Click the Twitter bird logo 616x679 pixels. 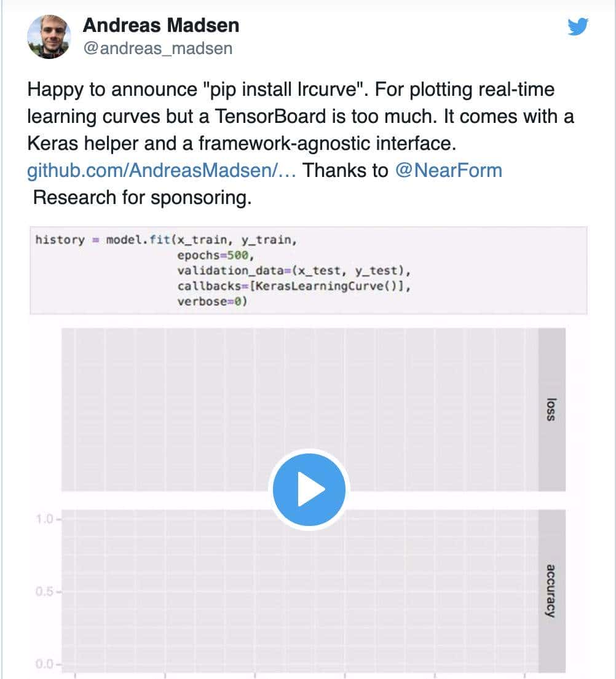click(x=578, y=27)
